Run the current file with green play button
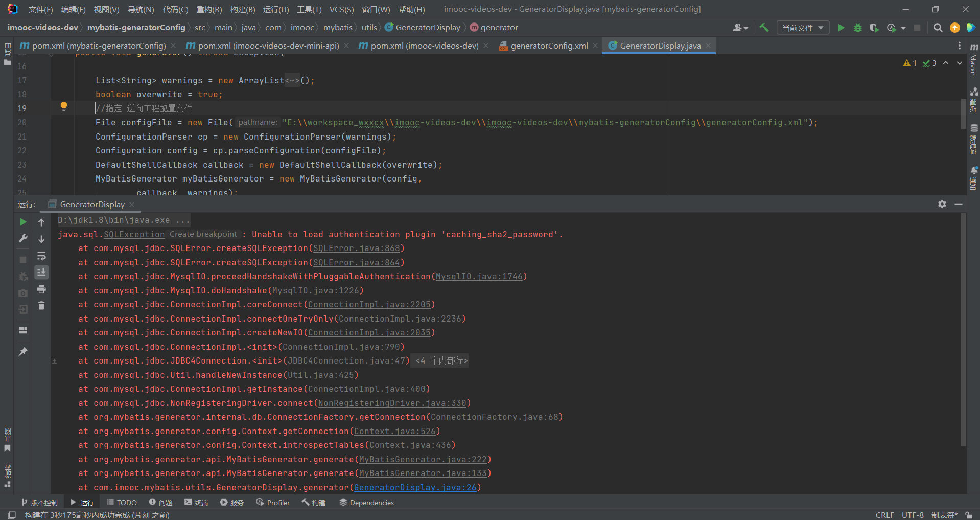The image size is (980, 520). 841,28
